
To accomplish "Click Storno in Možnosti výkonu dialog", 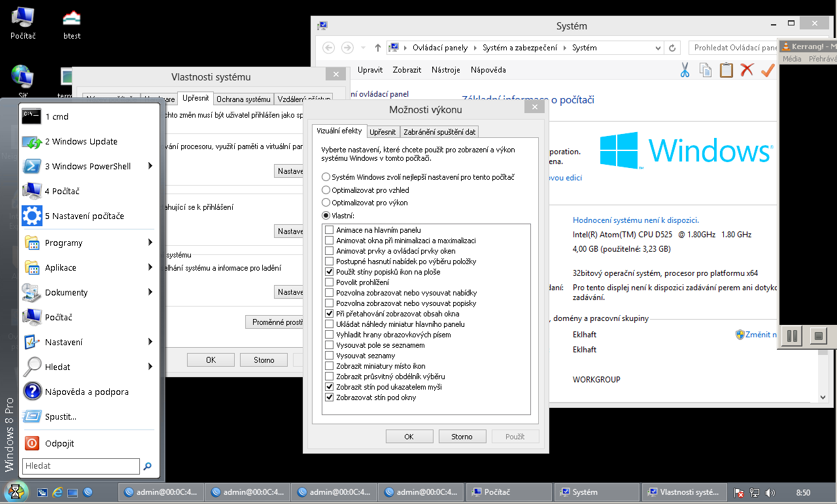I will [x=462, y=437].
